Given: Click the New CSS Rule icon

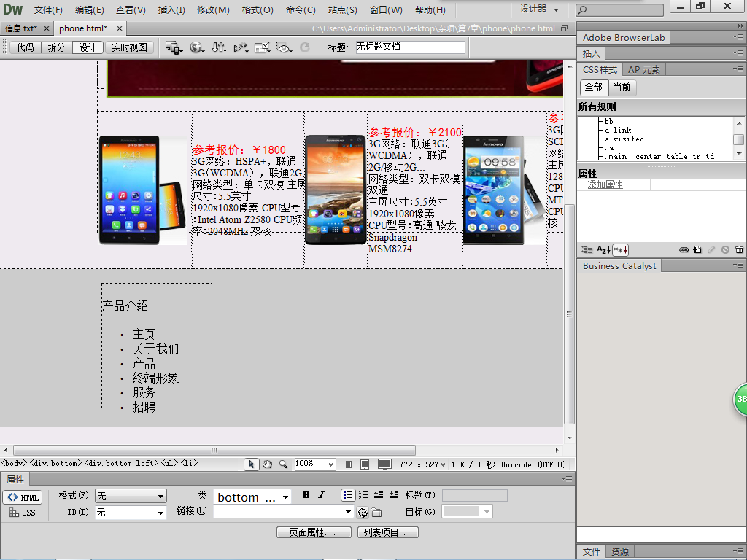Looking at the screenshot, I should coord(697,249).
